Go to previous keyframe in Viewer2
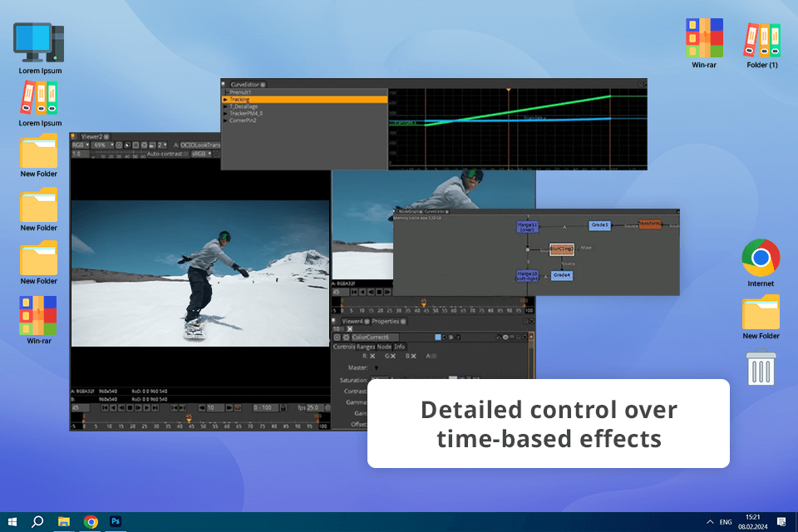Viewport: 798px width, 532px height. pos(174,408)
